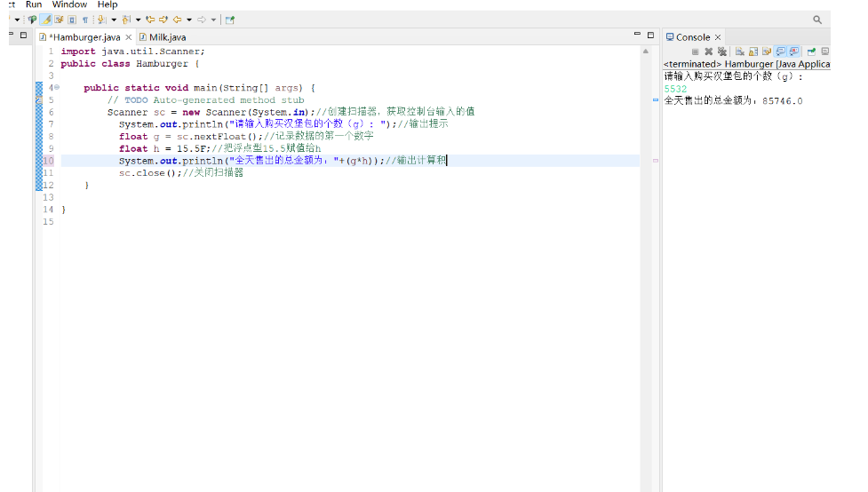Click the 'Scanner sc = new Scanner' line
This screenshot has height=492, width=868.
(x=291, y=113)
